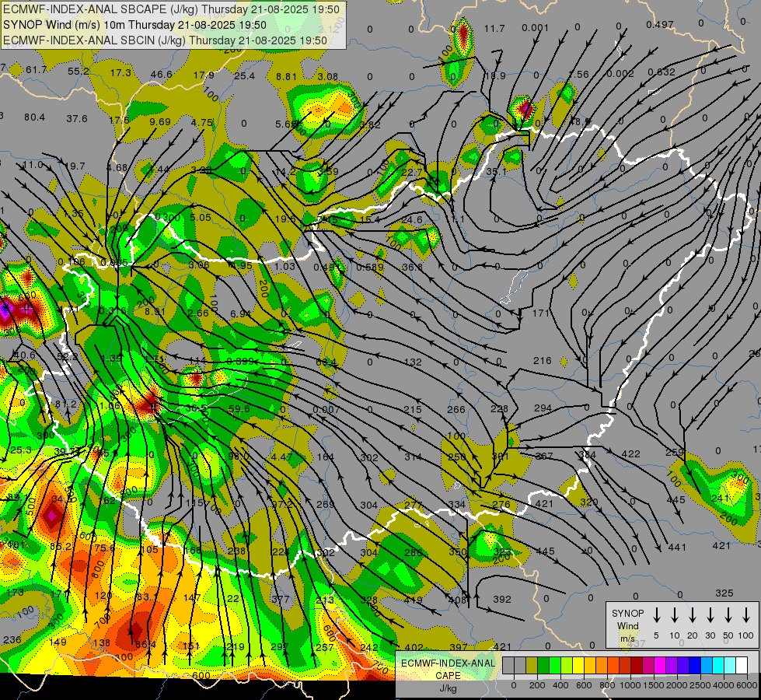Click the map value 37.6
761x700 pixels.
coord(77,118)
